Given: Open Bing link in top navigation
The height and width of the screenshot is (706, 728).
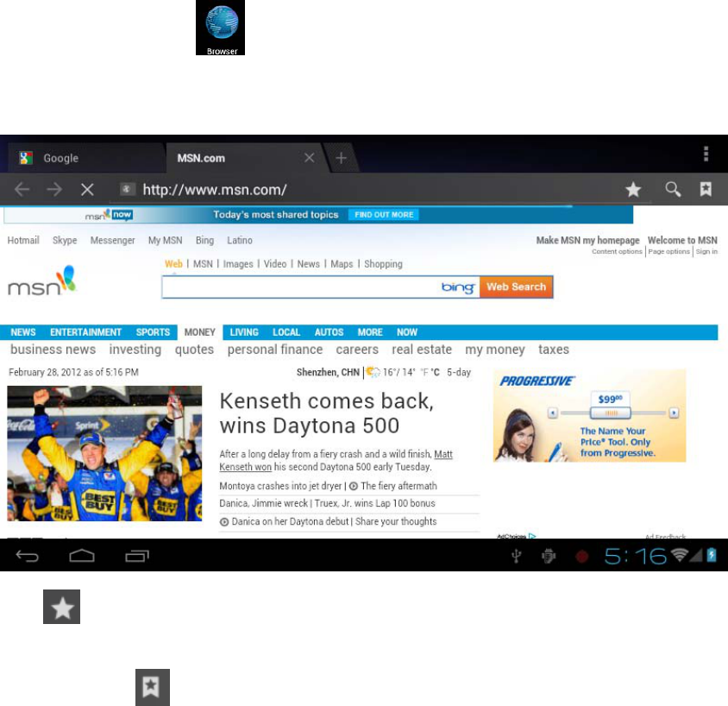Looking at the screenshot, I should click(x=204, y=240).
